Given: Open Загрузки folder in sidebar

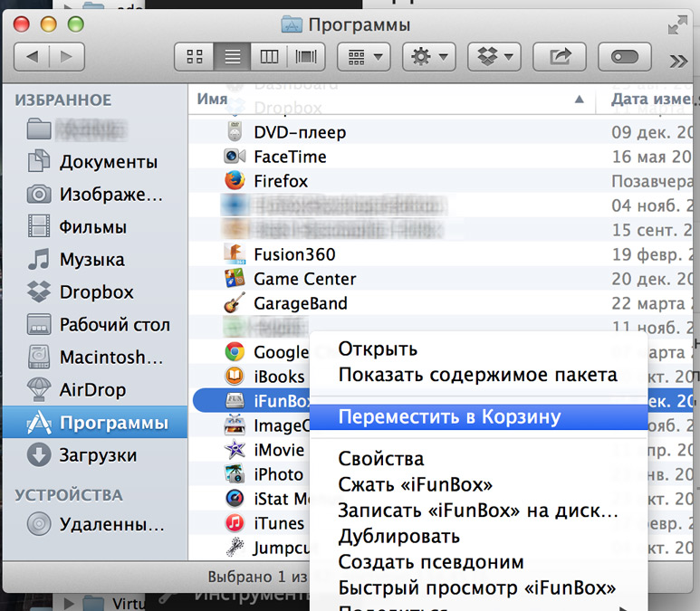Looking at the screenshot, I should (x=98, y=455).
